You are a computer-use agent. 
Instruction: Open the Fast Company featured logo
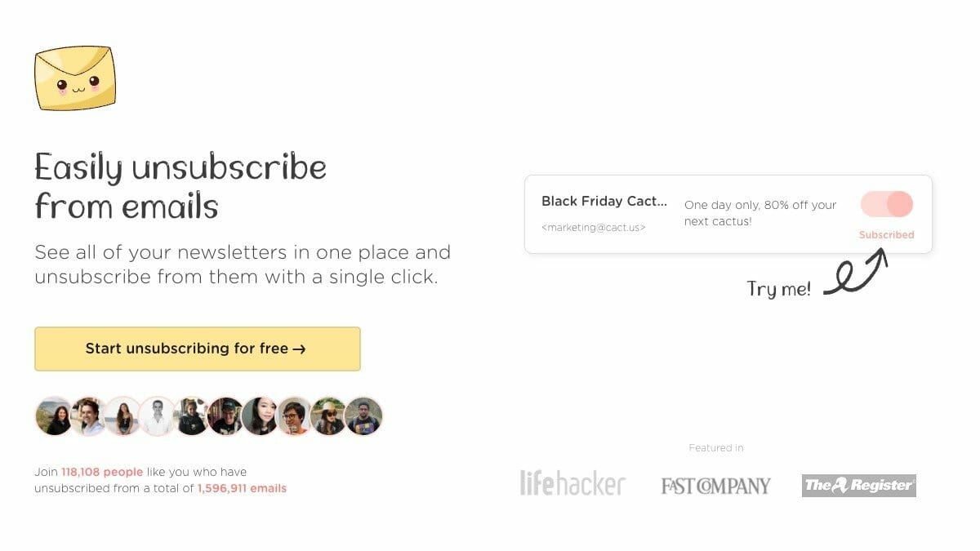coord(715,486)
